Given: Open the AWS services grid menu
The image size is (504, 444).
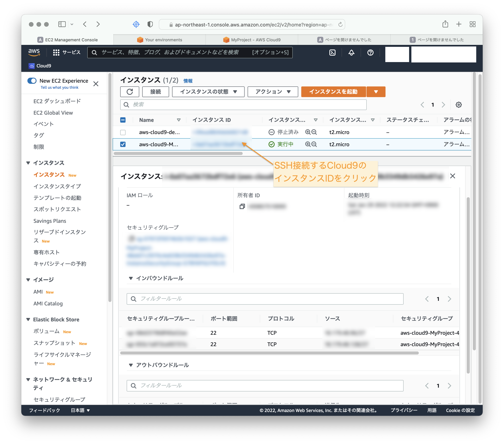Looking at the screenshot, I should pos(56,52).
